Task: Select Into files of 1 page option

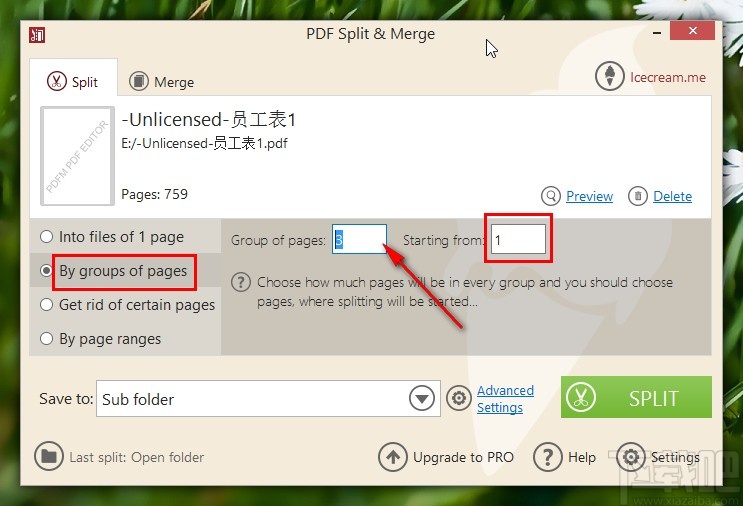Action: (x=112, y=236)
